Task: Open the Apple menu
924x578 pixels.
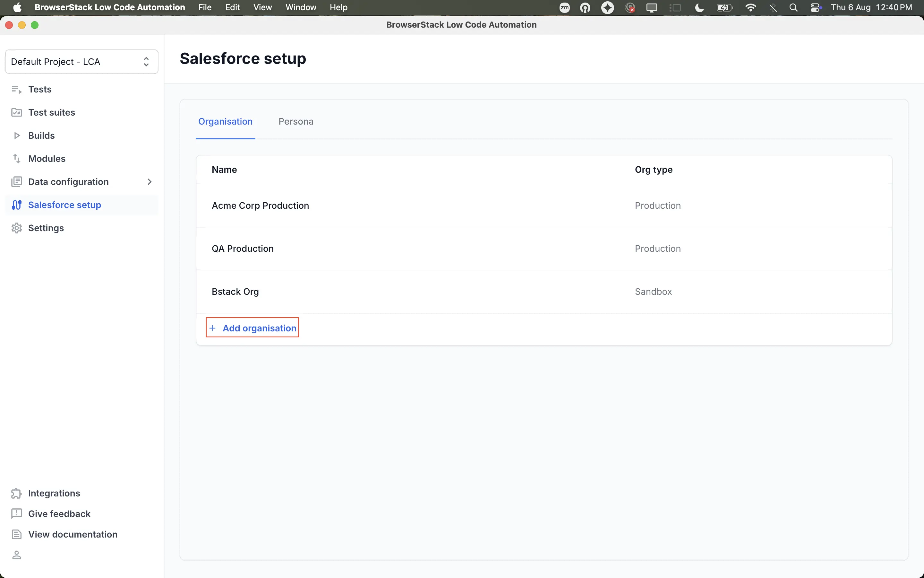Action: 17,8
